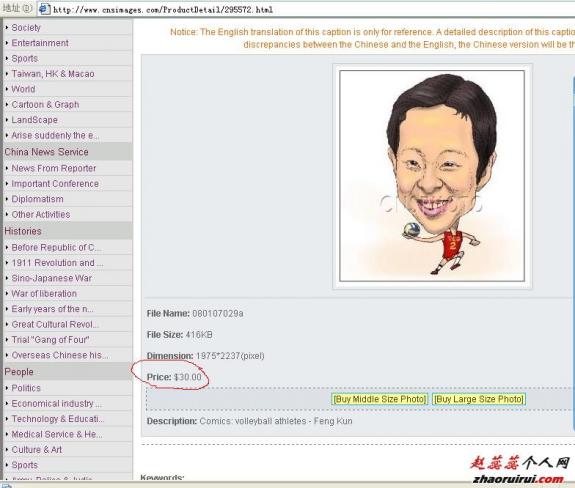575x488 pixels.
Task: Open the Politics link under People
Action: point(26,388)
